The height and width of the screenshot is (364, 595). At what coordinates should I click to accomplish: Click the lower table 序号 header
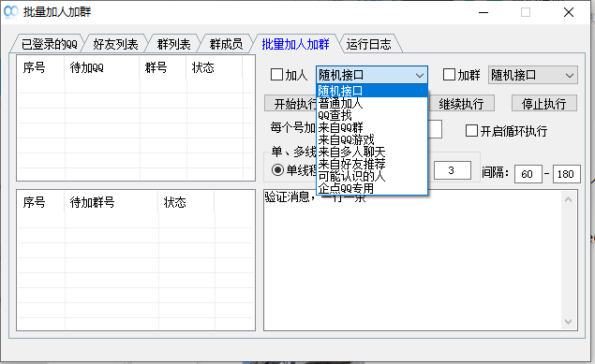(41, 202)
